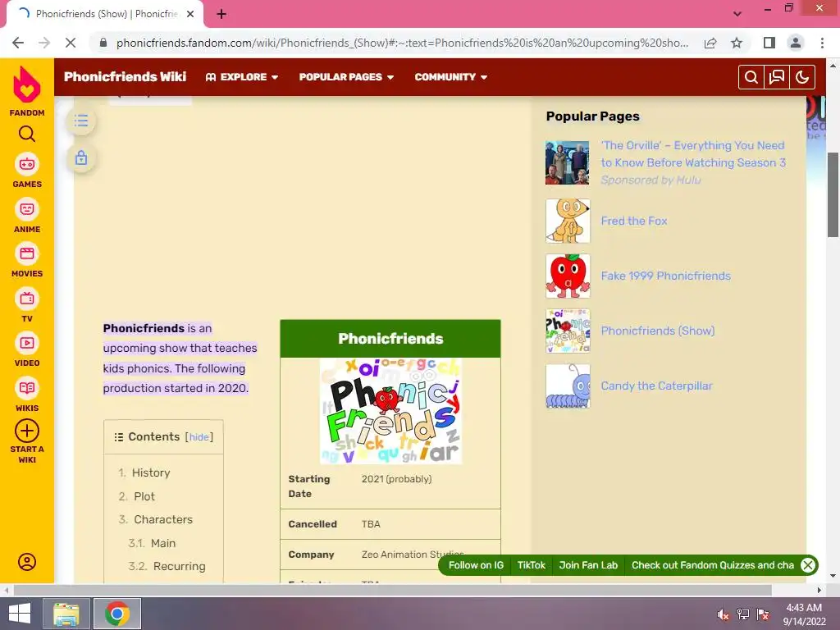Open Windows Start menu
This screenshot has width=840, height=630.
pyautogui.click(x=20, y=614)
